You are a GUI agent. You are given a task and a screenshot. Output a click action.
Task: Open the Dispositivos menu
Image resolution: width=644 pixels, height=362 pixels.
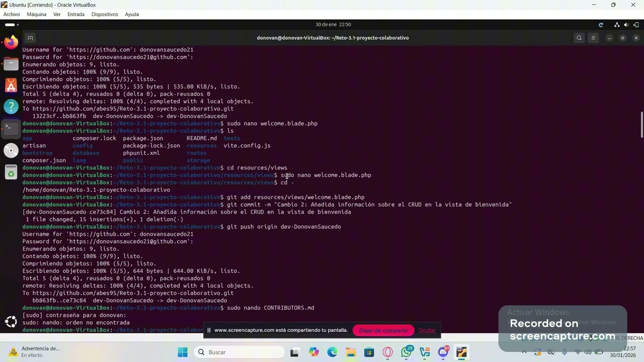(x=105, y=14)
